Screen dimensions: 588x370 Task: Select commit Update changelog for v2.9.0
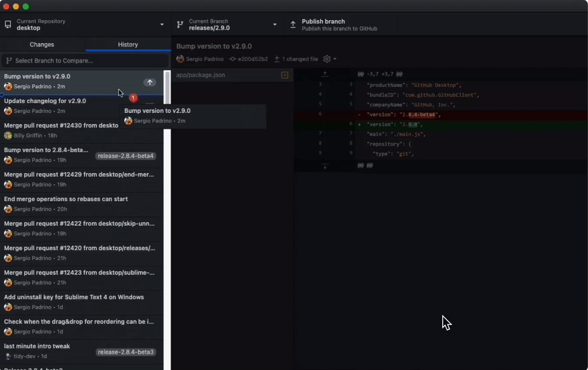(82, 106)
